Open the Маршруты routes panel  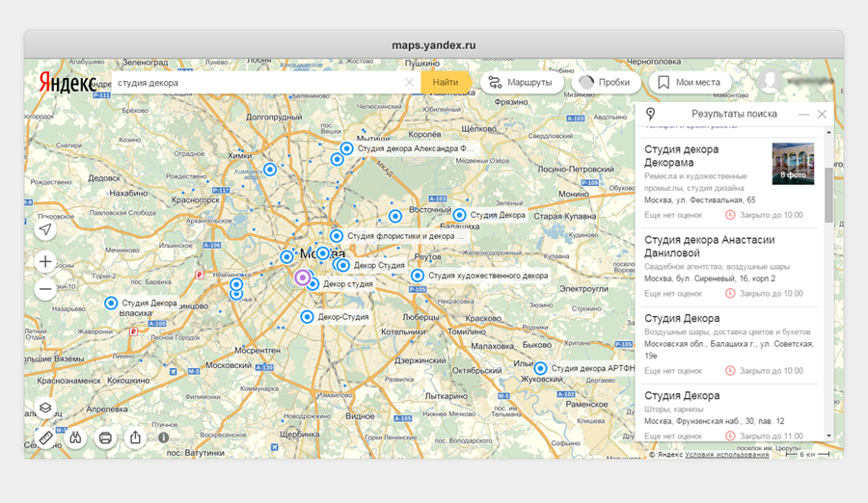coord(520,83)
